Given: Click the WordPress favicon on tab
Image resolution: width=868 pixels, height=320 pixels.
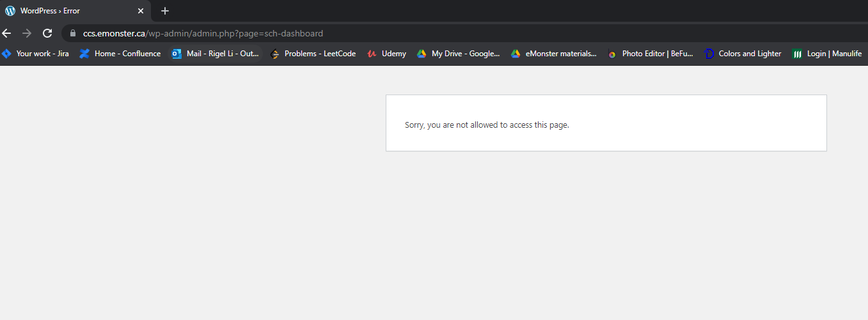Looking at the screenshot, I should 10,11.
